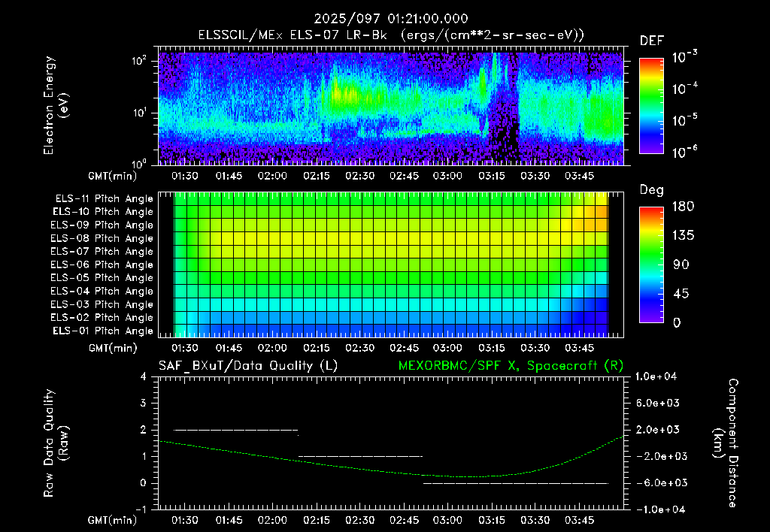Click the Deg pitch angle color bar
The image size is (770, 532).
(652, 264)
